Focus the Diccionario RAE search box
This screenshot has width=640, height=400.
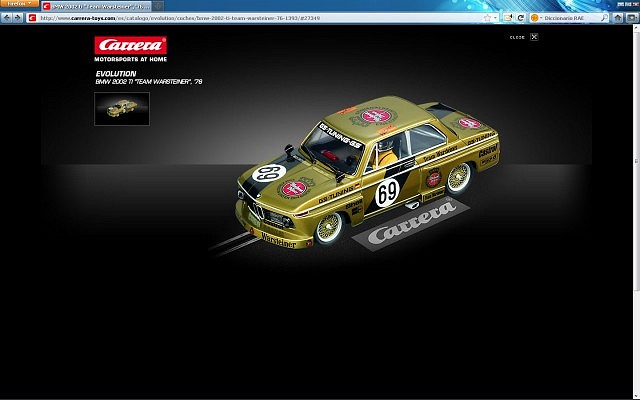(x=571, y=18)
